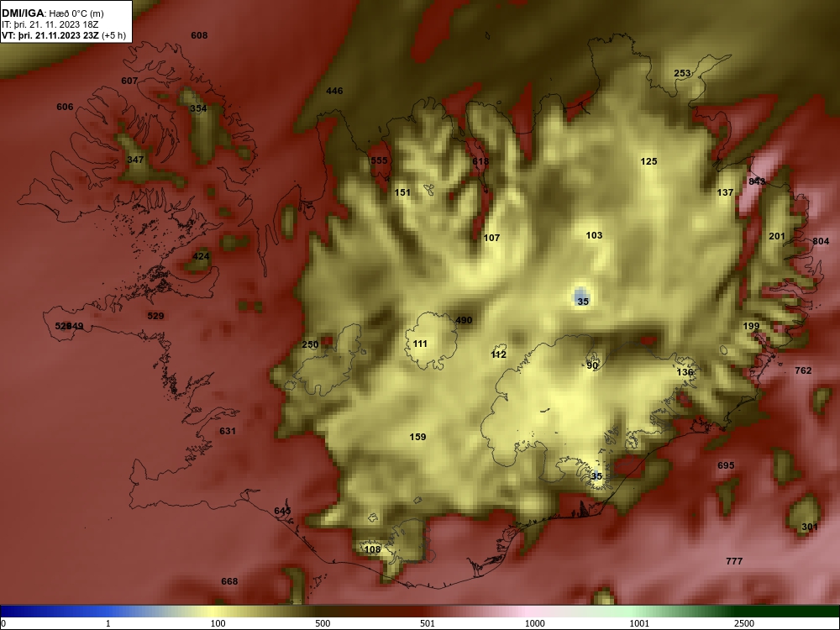Click the map value 125
Image resolution: width=840 pixels, height=630 pixels.
(x=648, y=161)
